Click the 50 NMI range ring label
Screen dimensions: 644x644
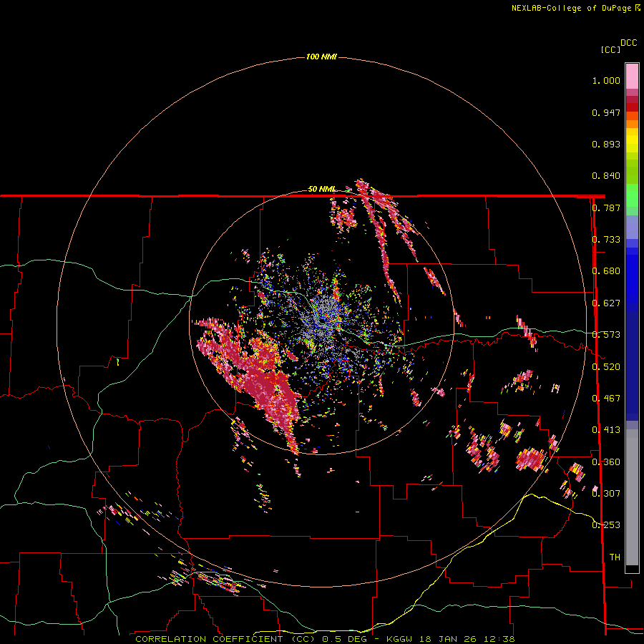click(x=321, y=190)
